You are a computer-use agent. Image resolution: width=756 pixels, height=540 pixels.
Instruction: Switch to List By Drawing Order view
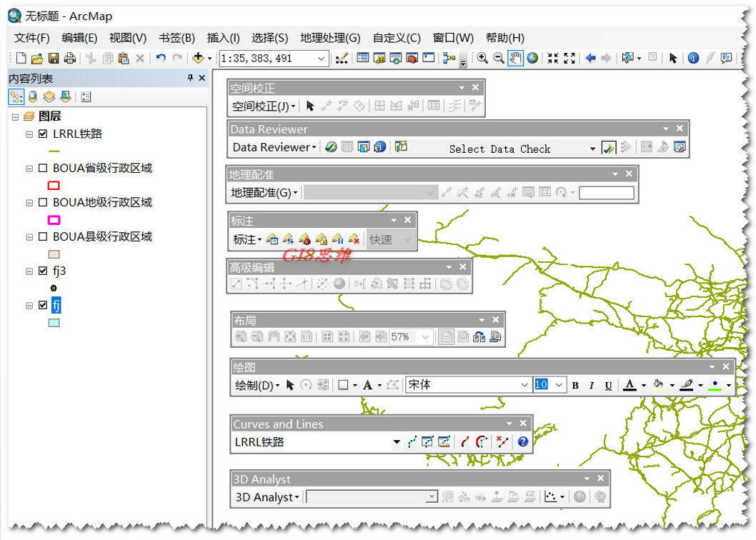pos(16,97)
